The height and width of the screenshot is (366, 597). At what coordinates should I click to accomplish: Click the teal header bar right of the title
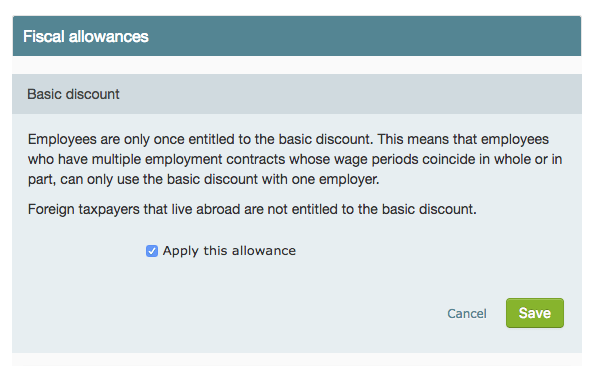(x=362, y=36)
